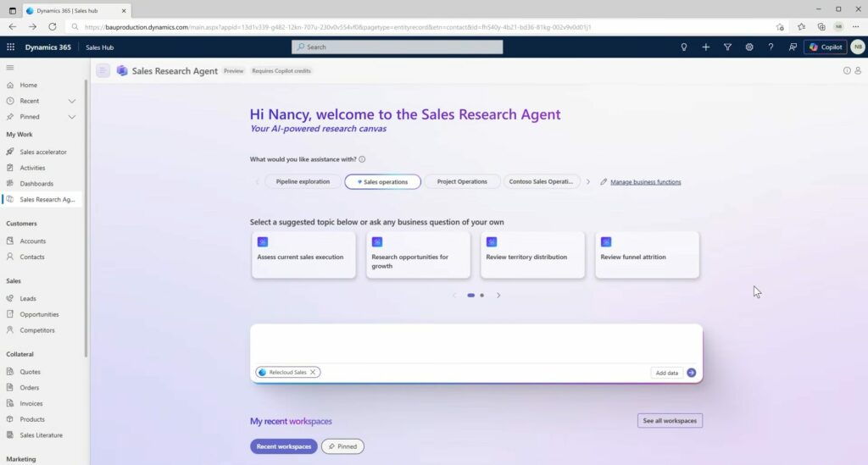Open Dashboards in sidebar
868x465 pixels.
(x=36, y=184)
